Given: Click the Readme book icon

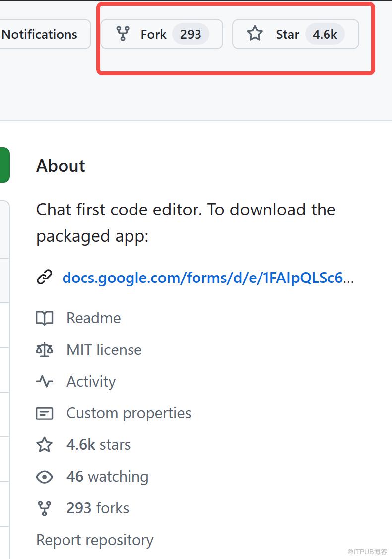Looking at the screenshot, I should coord(45,318).
